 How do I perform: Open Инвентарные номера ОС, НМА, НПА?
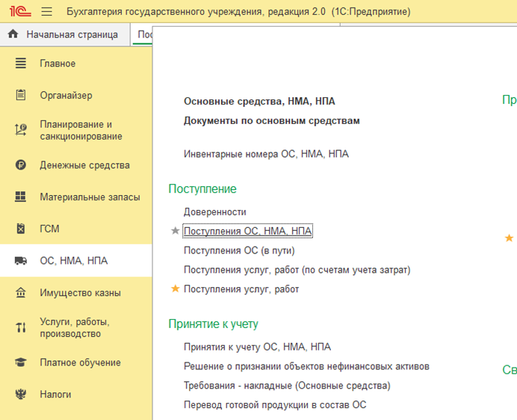point(266,154)
